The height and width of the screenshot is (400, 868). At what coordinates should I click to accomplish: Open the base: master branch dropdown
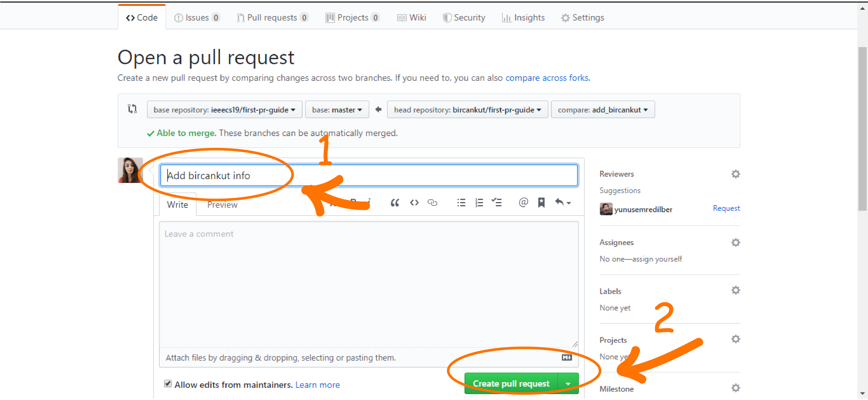click(337, 110)
